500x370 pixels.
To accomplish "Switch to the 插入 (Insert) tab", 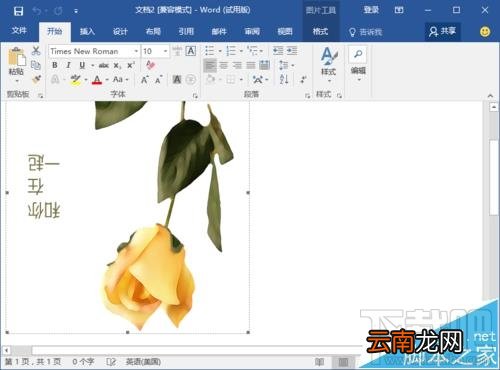I will coord(87,32).
